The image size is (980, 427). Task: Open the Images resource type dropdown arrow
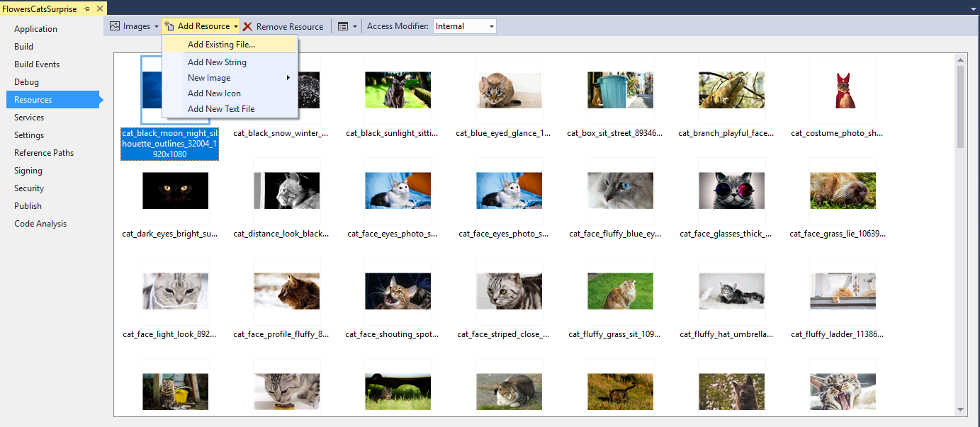(x=156, y=26)
